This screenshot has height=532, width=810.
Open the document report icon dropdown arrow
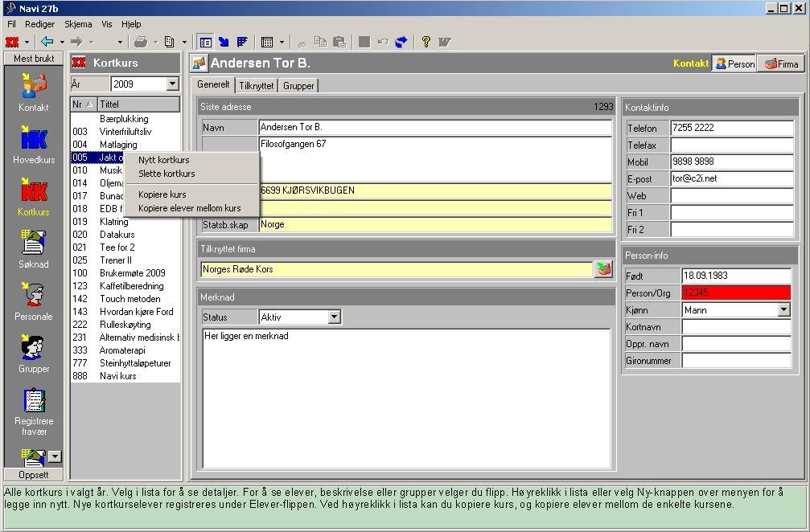pyautogui.click(x=184, y=43)
